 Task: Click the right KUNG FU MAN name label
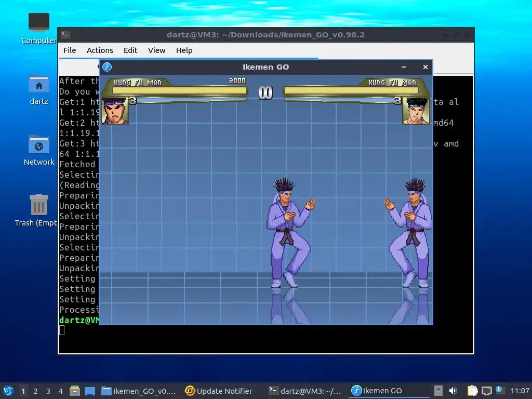(392, 83)
